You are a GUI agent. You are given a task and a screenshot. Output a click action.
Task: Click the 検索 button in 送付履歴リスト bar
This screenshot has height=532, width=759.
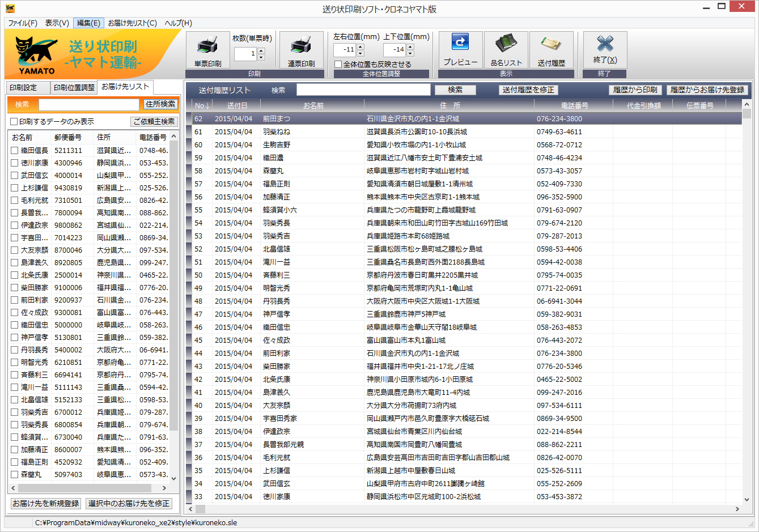point(455,90)
